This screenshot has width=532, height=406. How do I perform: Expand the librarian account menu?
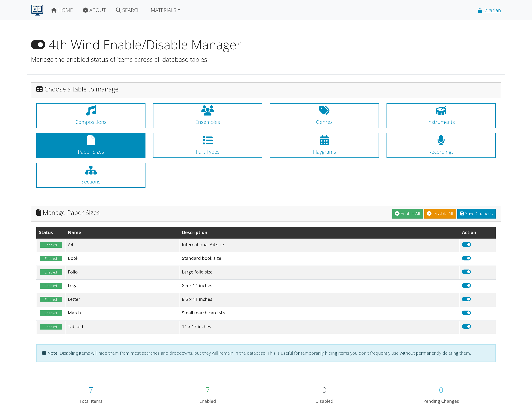(x=489, y=10)
